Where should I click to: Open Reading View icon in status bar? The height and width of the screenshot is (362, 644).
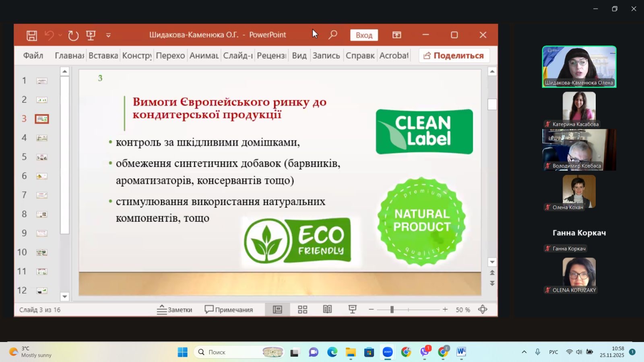point(327,309)
